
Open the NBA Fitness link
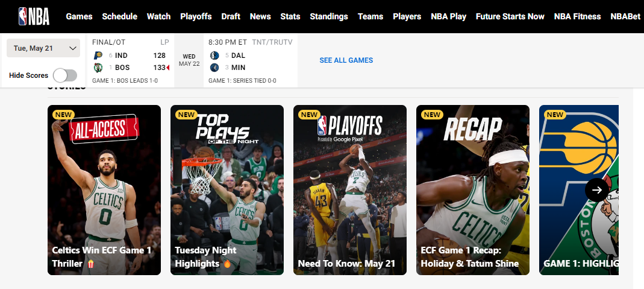point(577,16)
